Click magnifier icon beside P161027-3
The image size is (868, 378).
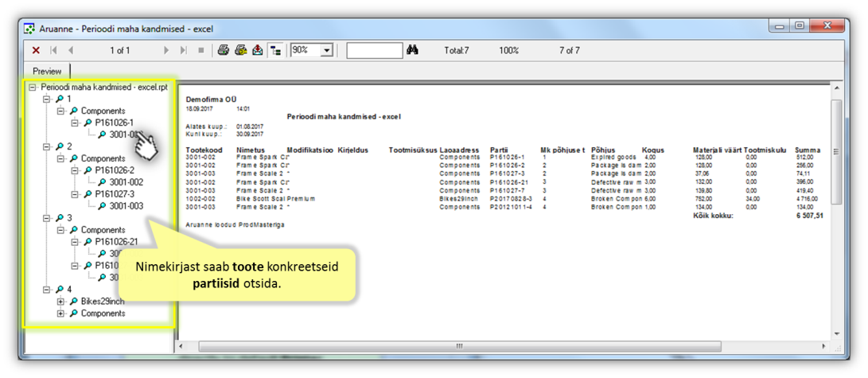(x=88, y=194)
